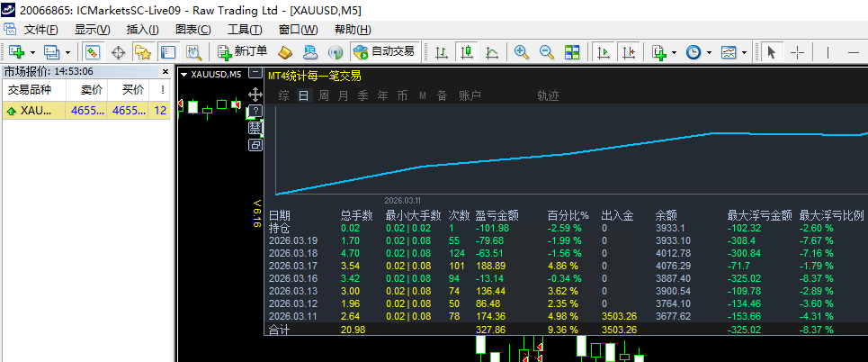Click the 买价 column header
The width and height of the screenshot is (868, 362).
128,90
